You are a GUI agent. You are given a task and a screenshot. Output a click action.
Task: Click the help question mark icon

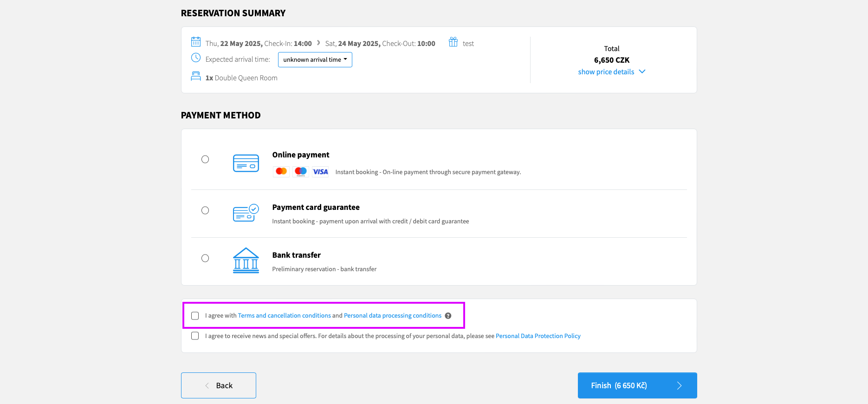pyautogui.click(x=448, y=316)
